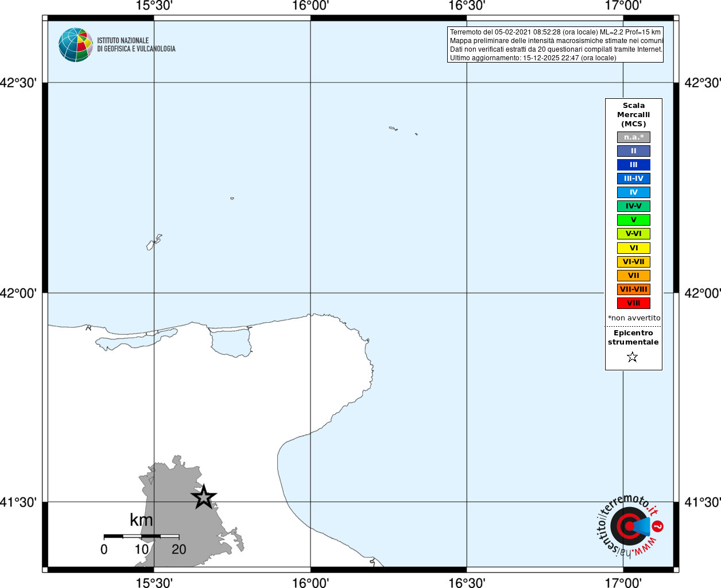
Task: Click the INGV globe logo
Action: click(75, 45)
